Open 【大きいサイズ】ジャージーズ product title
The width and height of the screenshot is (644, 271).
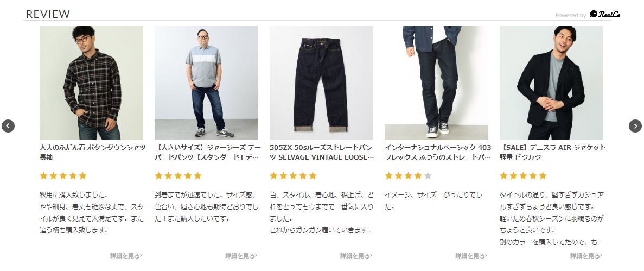click(x=208, y=152)
